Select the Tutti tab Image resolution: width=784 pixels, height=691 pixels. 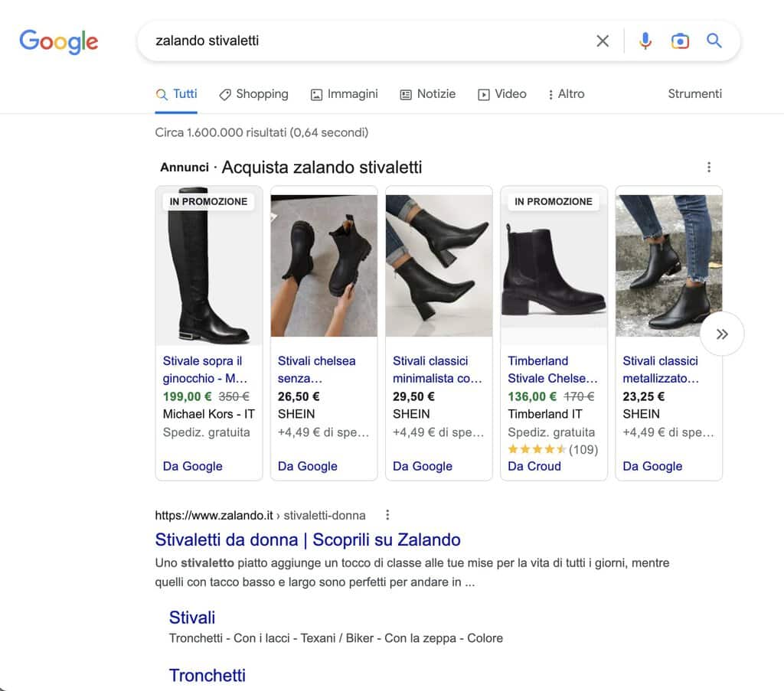[x=177, y=94]
